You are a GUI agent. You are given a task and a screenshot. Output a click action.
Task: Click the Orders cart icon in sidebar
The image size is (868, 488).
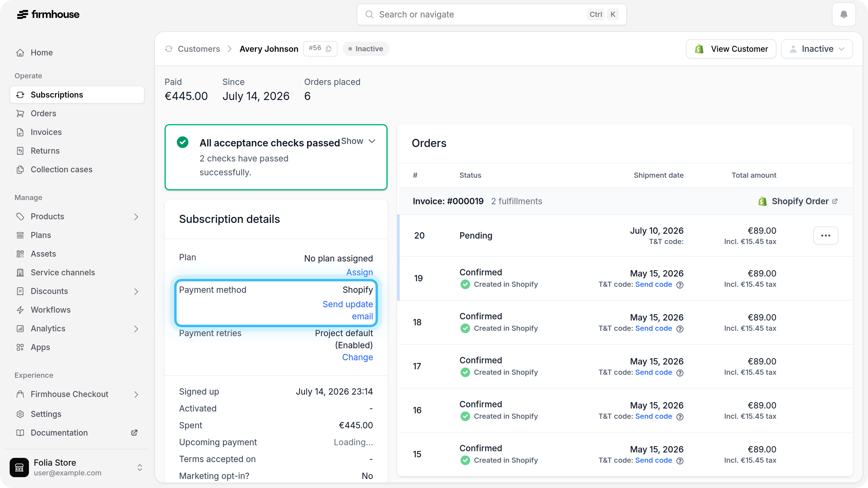point(20,114)
